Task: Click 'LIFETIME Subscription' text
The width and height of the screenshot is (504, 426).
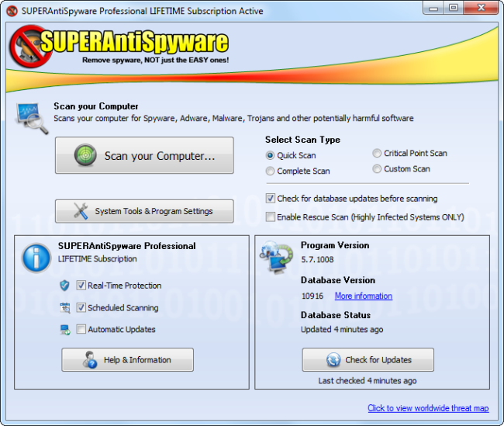Action: coord(98,259)
